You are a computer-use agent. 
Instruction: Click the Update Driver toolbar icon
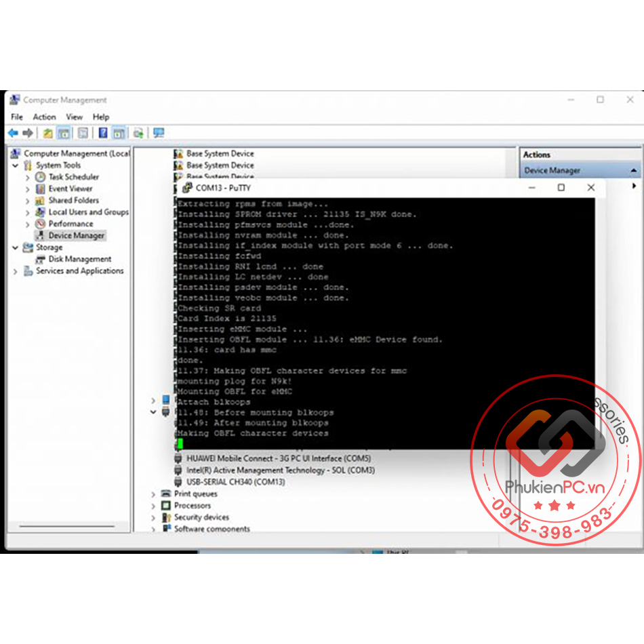tap(138, 133)
